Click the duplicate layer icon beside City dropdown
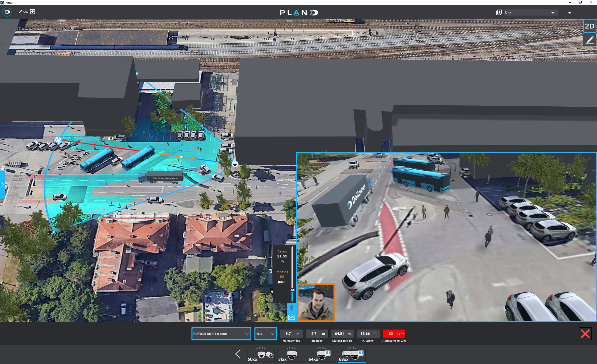Viewport: 597px width, 364px height. [x=499, y=12]
